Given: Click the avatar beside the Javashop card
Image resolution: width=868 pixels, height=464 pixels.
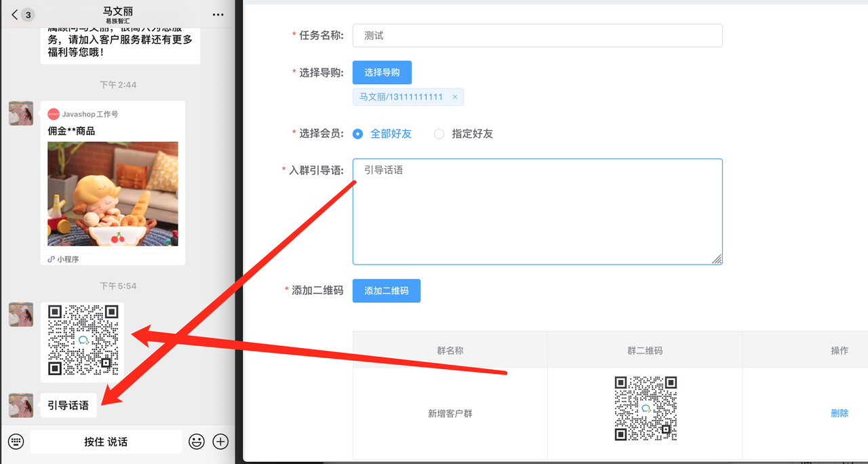Looking at the screenshot, I should tap(21, 113).
